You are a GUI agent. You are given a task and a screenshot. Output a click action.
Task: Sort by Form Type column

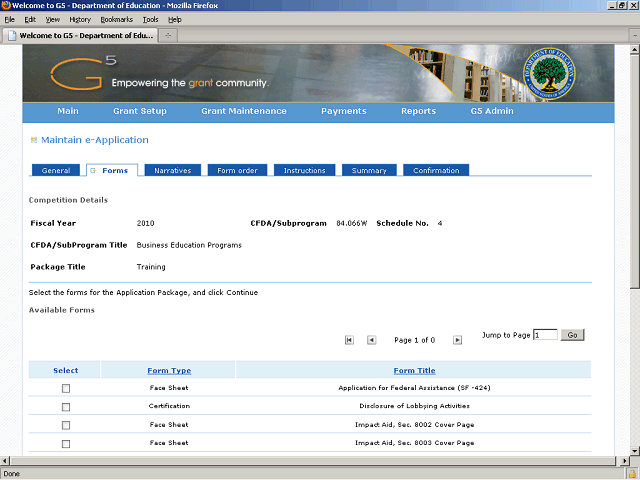pos(169,371)
